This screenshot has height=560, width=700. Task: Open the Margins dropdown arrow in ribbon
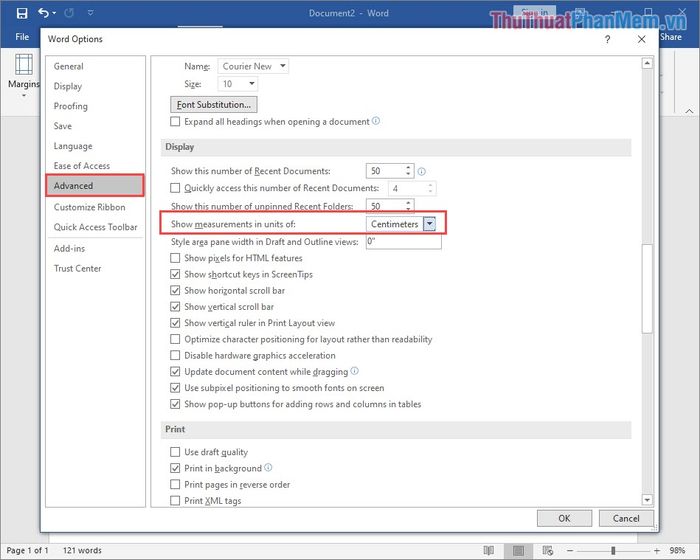(x=24, y=95)
